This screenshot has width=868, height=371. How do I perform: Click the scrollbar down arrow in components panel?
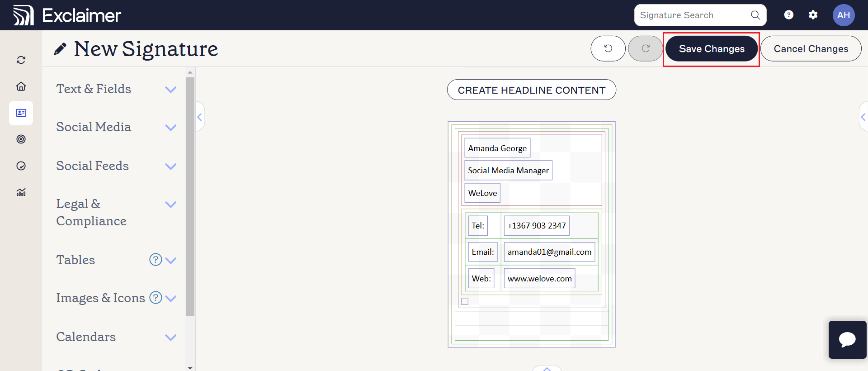(x=190, y=368)
